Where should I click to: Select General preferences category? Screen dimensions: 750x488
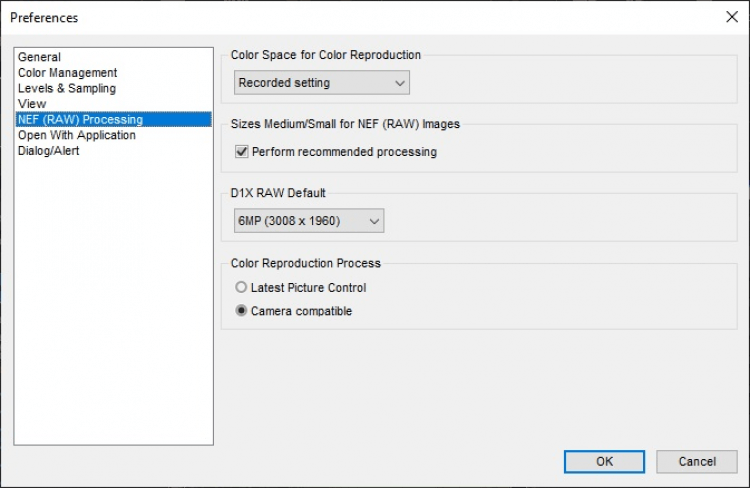point(39,57)
